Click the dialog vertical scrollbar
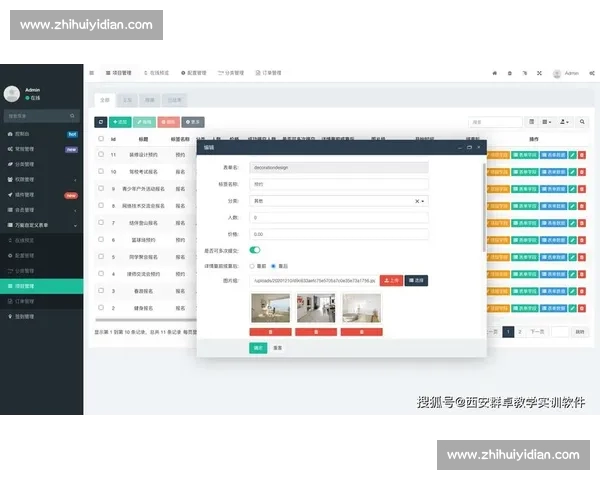The image size is (600, 480). (x=484, y=207)
